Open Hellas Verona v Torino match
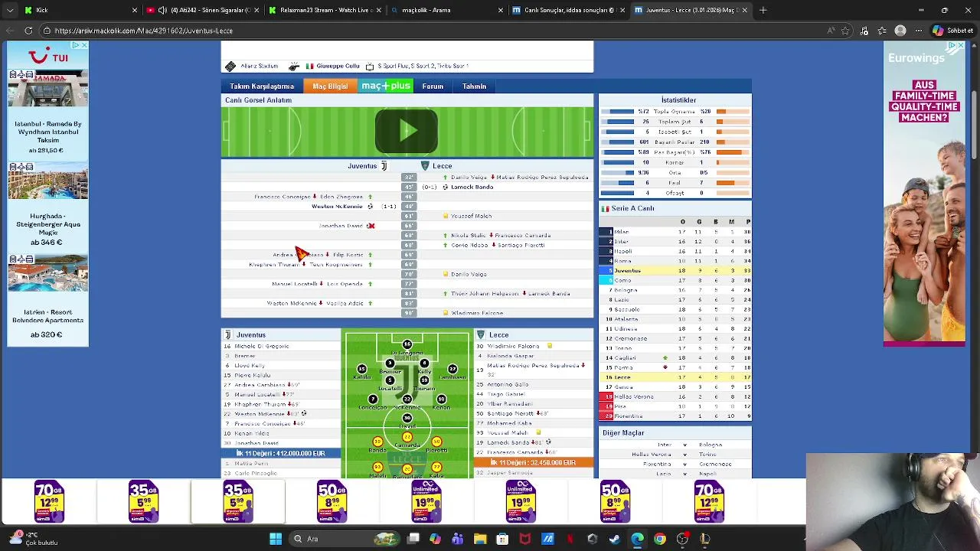 point(675,455)
